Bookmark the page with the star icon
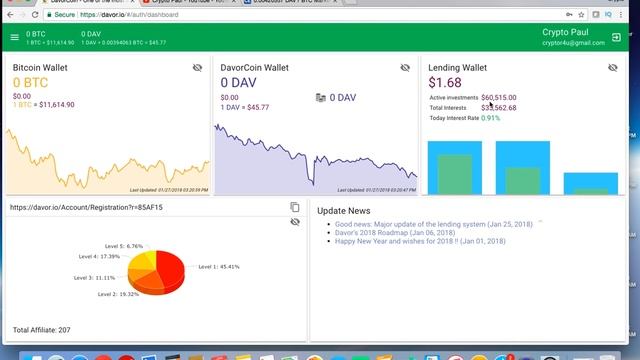 (x=581, y=15)
